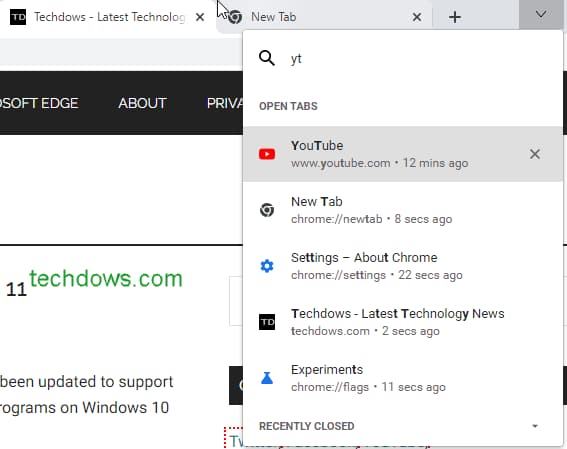Image resolution: width=567 pixels, height=449 pixels.
Task: Click the magnifier search icon
Action: tap(267, 58)
